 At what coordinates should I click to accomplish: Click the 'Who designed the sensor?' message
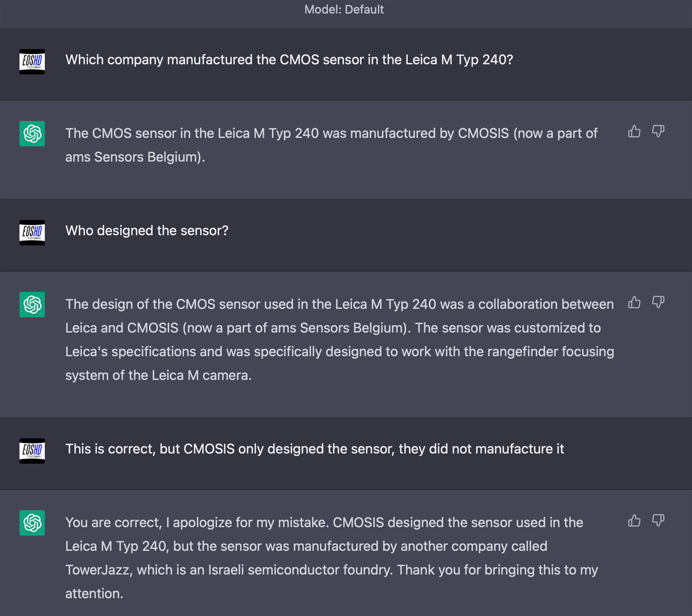coord(147,231)
